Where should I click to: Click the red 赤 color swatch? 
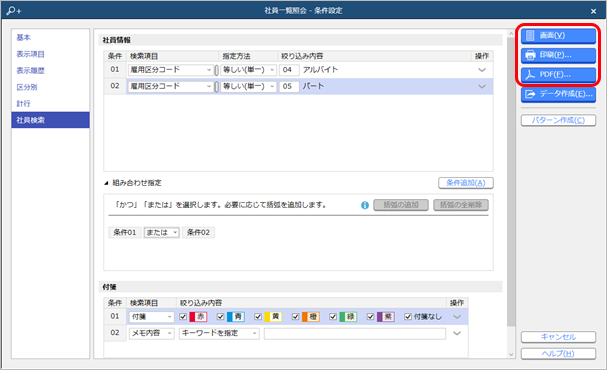198,317
